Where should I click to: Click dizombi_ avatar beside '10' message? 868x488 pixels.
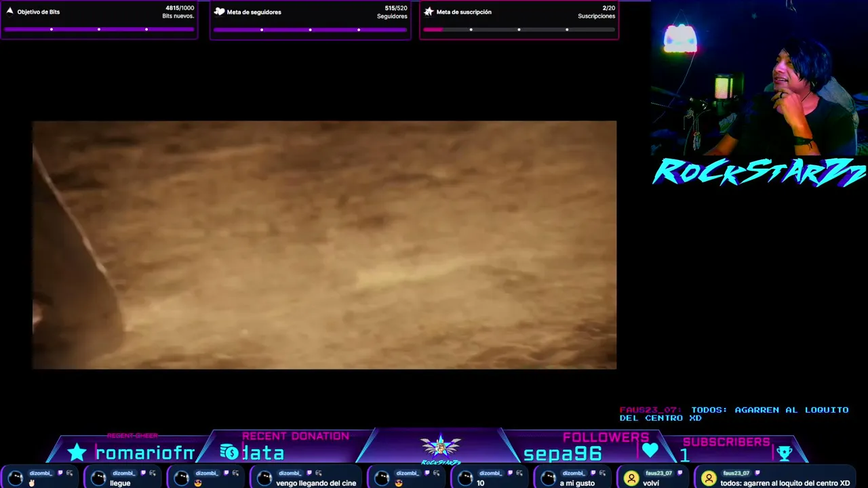(465, 479)
